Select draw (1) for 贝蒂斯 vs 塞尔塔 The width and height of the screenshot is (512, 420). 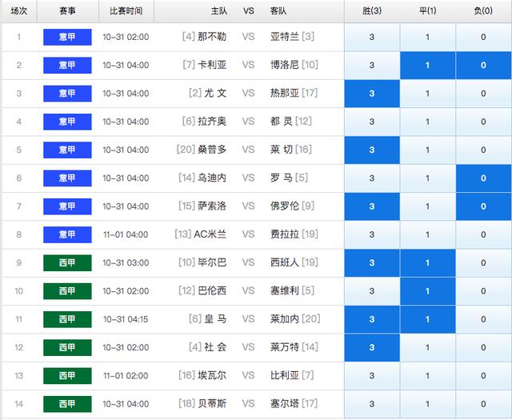click(x=428, y=404)
